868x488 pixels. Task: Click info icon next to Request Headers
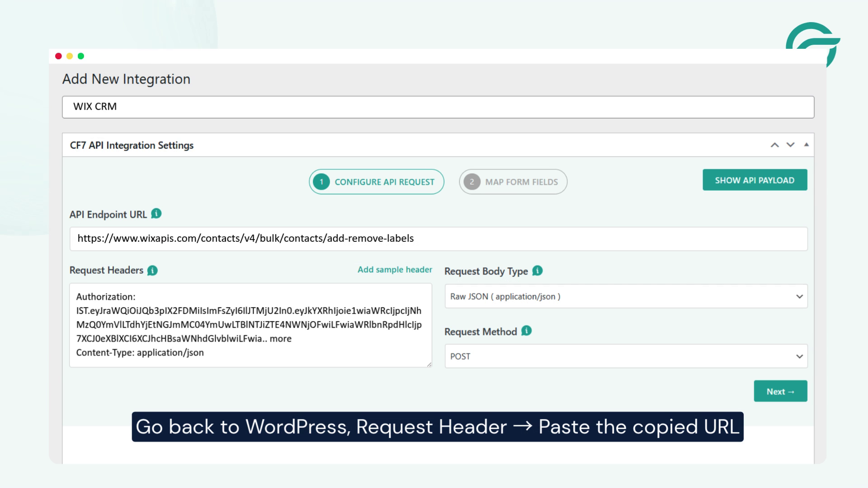point(153,270)
